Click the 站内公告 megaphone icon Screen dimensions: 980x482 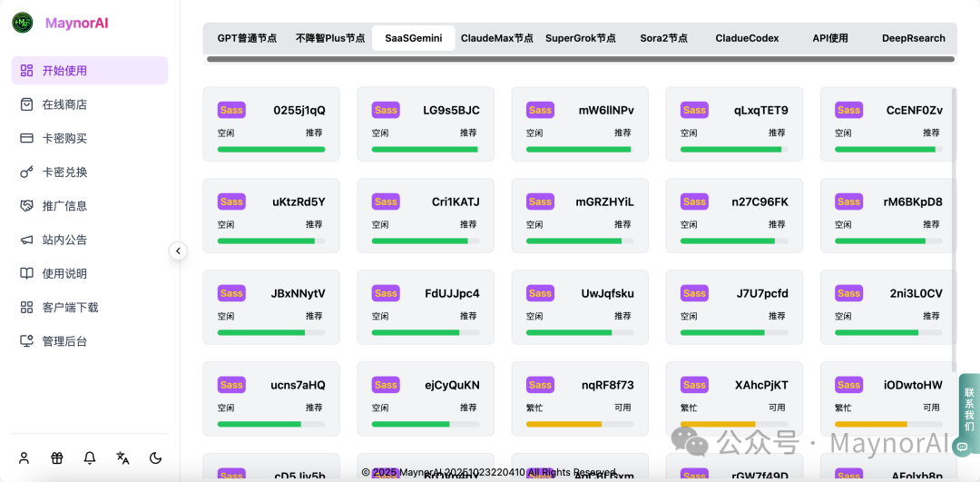click(26, 240)
